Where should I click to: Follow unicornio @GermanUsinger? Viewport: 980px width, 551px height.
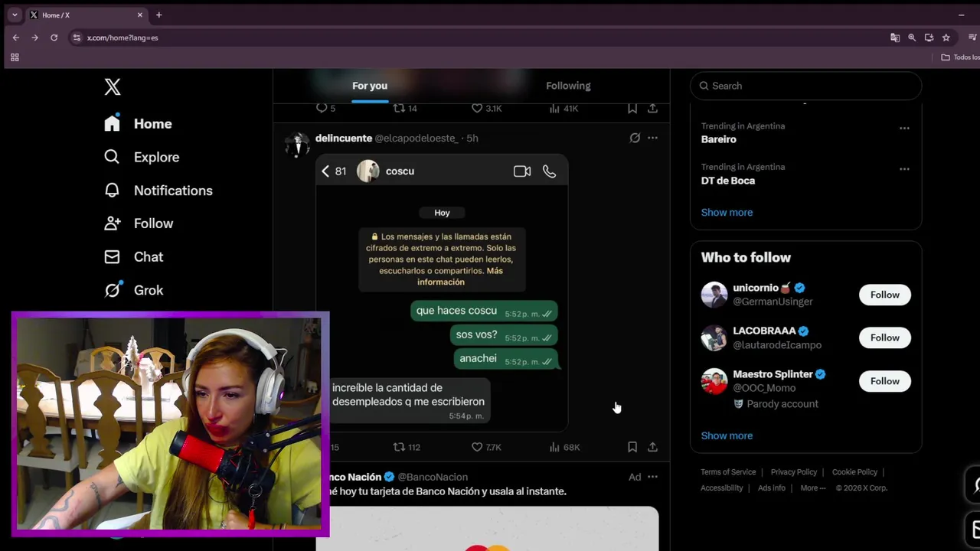click(x=884, y=295)
